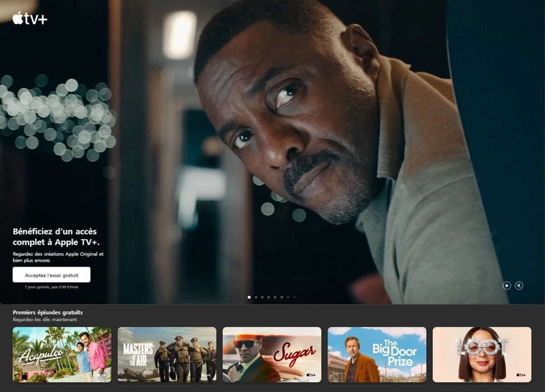Viewport: 545px width, 392px height.
Task: Click the Premiers épisodes gratuits heading
Action: (48, 312)
